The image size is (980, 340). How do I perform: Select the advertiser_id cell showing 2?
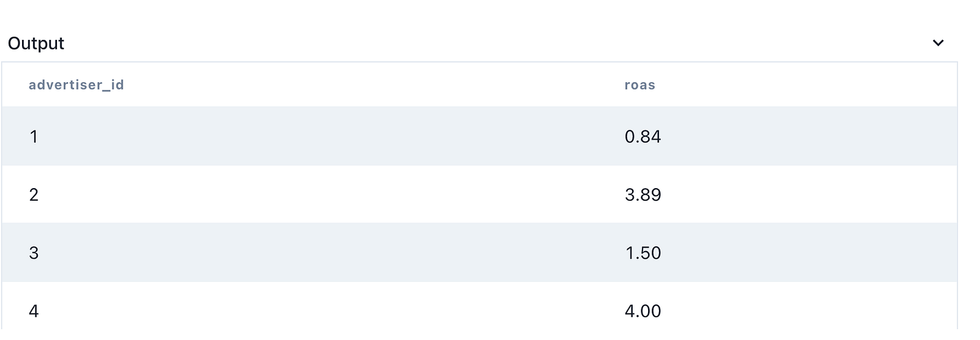[x=34, y=195]
